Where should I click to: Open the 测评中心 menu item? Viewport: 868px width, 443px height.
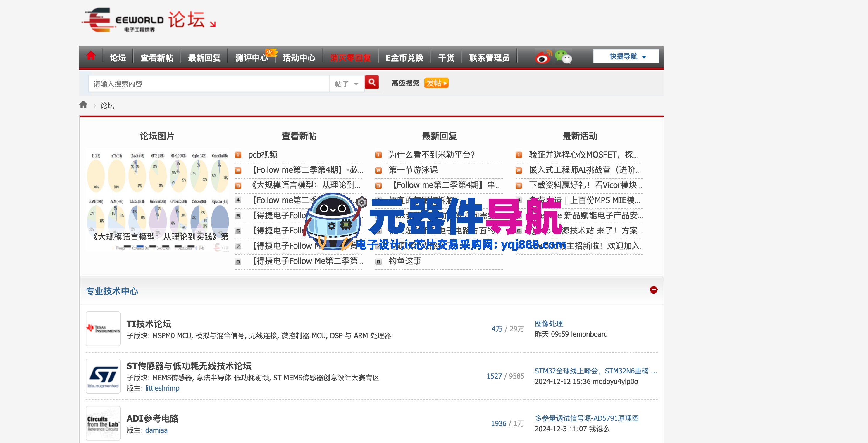252,58
